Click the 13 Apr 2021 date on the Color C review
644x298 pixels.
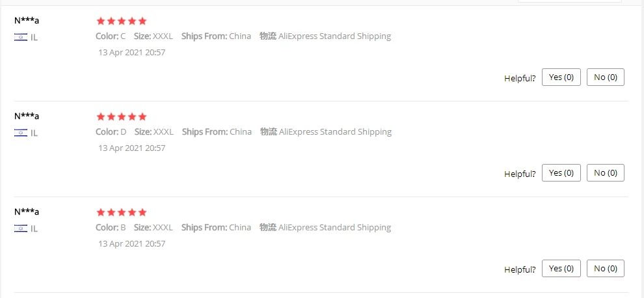(x=132, y=53)
